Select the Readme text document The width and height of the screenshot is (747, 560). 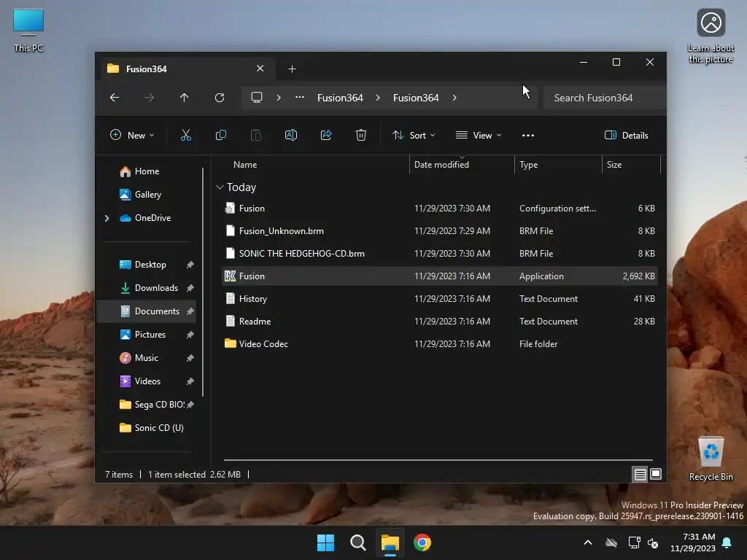[440, 322]
